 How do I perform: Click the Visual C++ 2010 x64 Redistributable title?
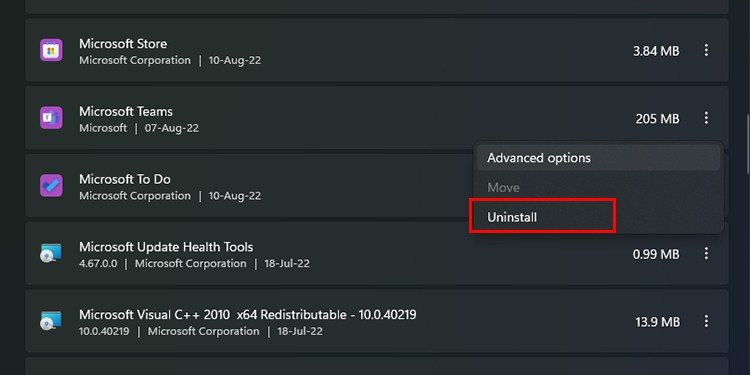248,315
